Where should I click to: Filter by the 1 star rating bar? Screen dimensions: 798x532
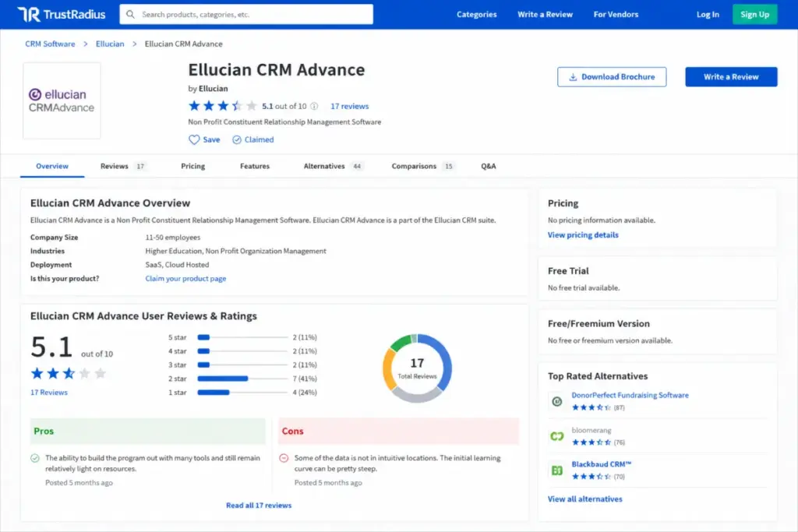click(243, 392)
